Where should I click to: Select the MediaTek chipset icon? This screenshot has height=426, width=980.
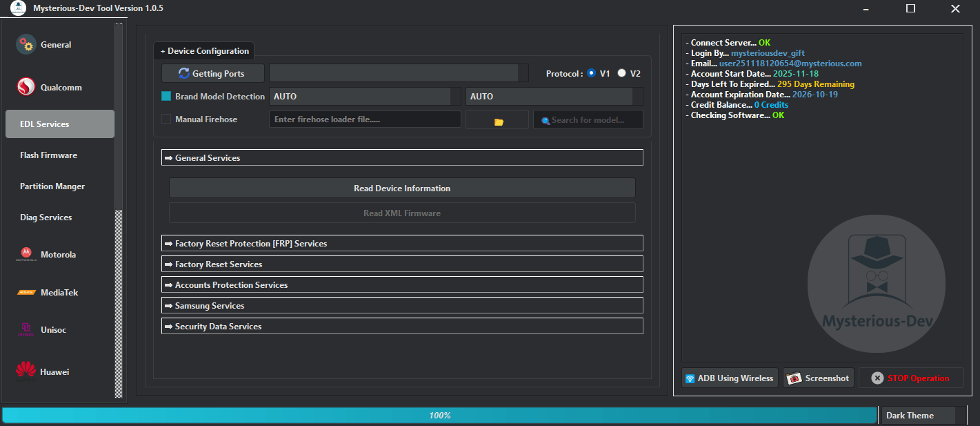(x=26, y=292)
